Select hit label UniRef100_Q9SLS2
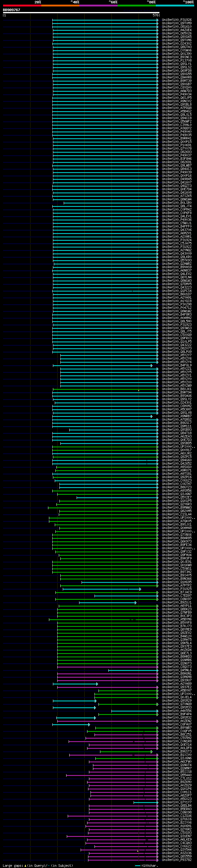Screen dimensions: 197x868 (x=177, y=67)
